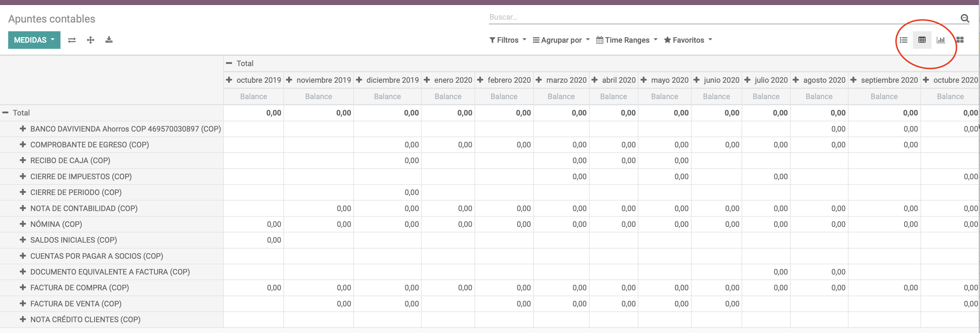Expand the abril 2020 column
Screen dimensions: 980x333
point(595,80)
